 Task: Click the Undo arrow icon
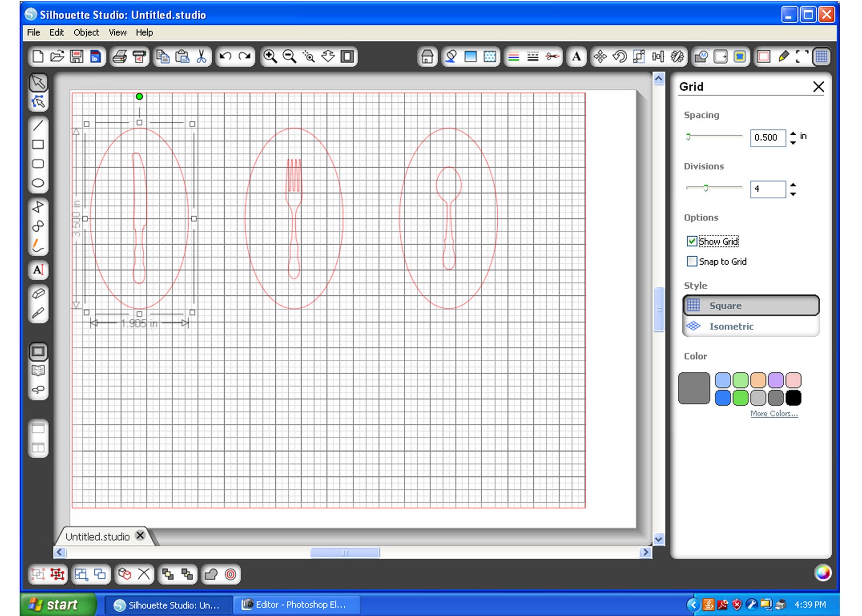[x=226, y=57]
